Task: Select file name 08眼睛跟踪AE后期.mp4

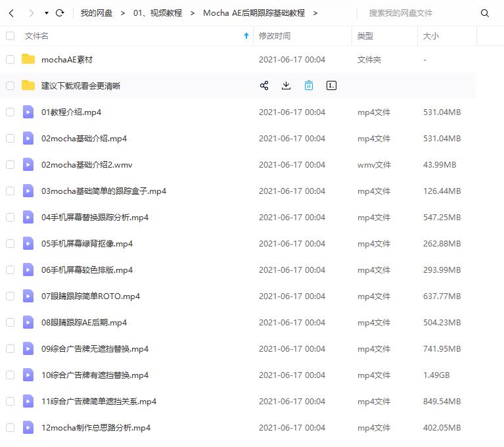Action: coord(84,323)
